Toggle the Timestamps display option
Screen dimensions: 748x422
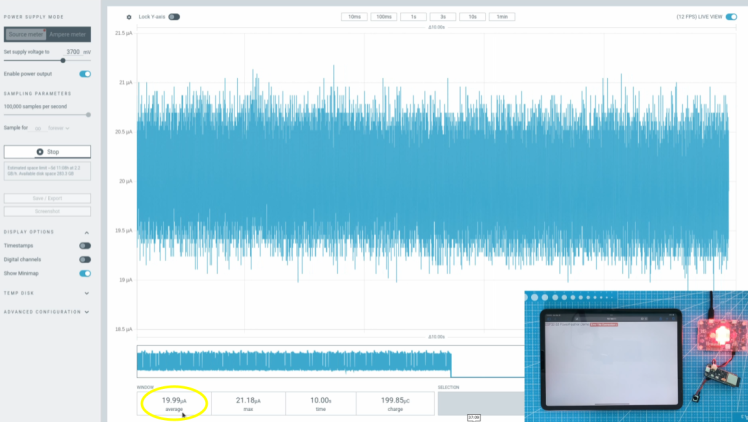click(85, 245)
